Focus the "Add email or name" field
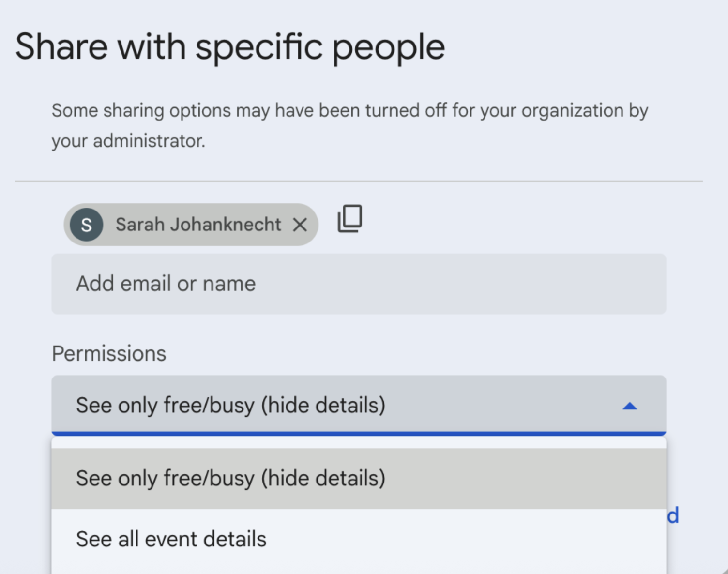 click(358, 284)
